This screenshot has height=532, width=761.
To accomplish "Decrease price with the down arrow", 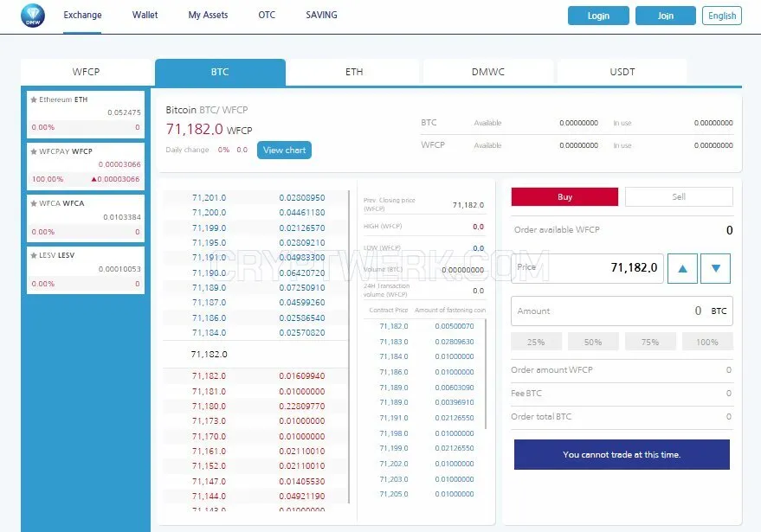I will coord(715,268).
